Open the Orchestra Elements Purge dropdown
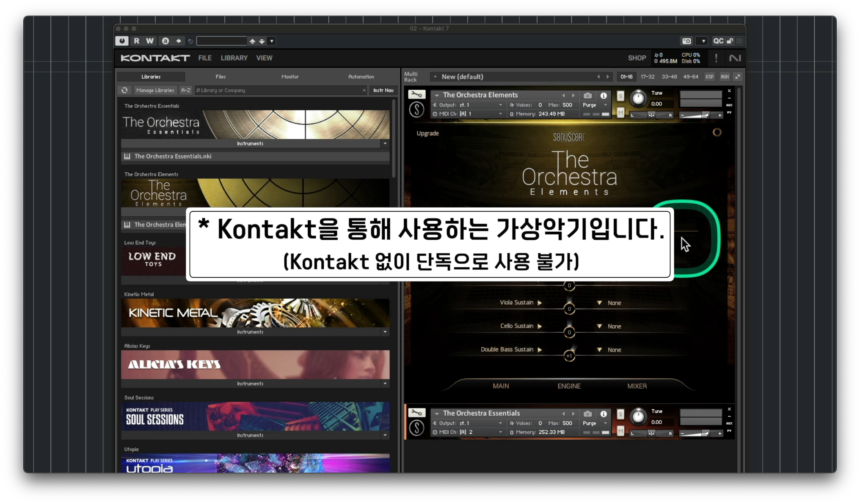The height and width of the screenshot is (504, 860). (595, 105)
